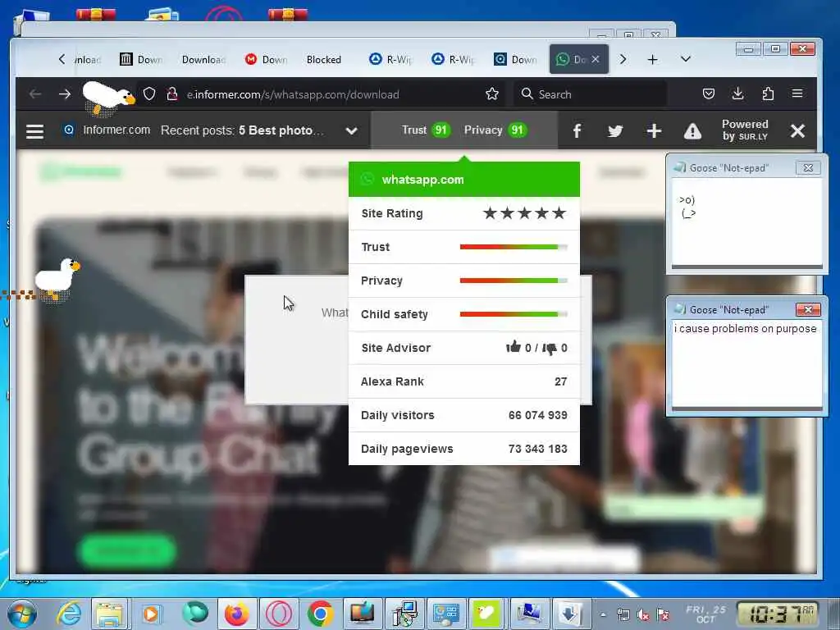
Task: Close the upper Goose Not-epad window
Action: (x=808, y=167)
